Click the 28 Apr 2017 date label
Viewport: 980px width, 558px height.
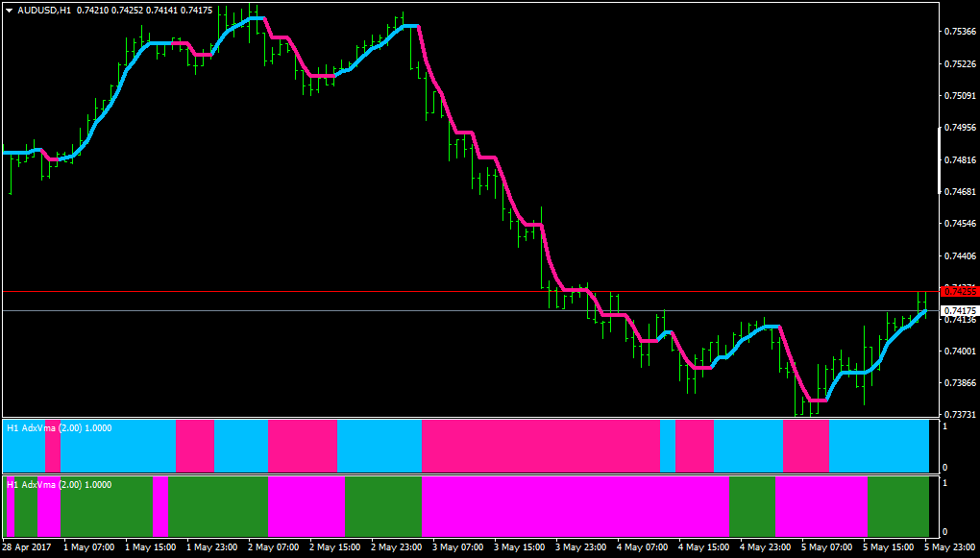point(26,546)
